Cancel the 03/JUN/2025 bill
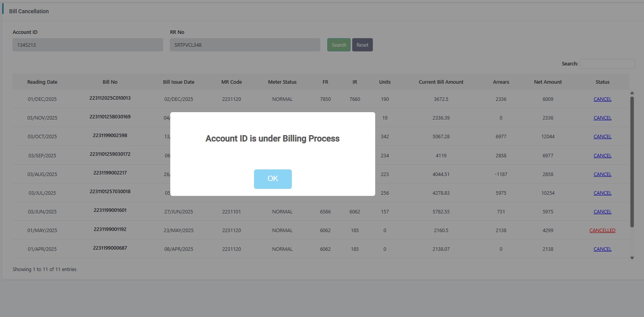 602,212
